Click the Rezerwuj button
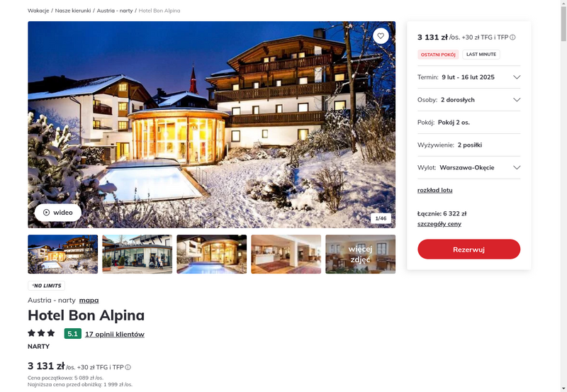The image size is (567, 392). (x=468, y=249)
